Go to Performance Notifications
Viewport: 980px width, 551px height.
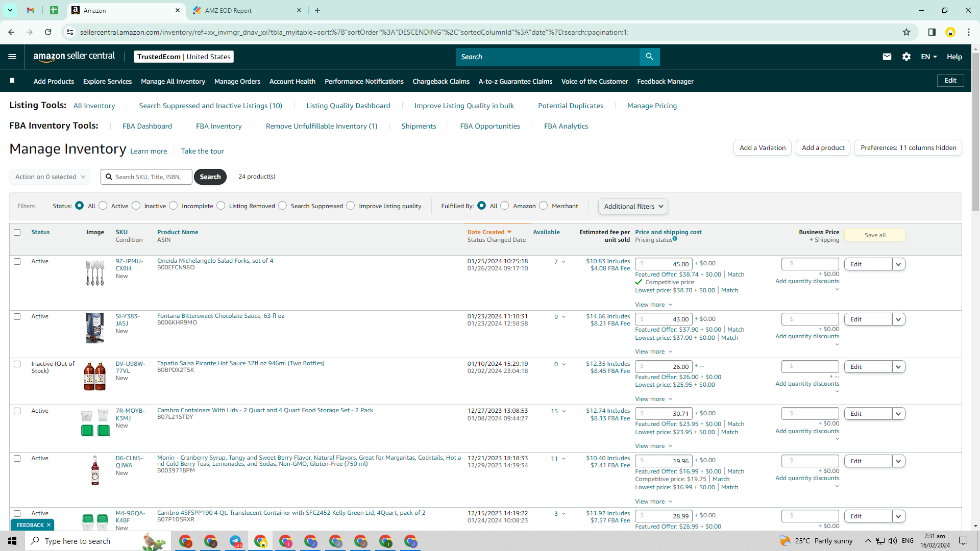(x=364, y=81)
